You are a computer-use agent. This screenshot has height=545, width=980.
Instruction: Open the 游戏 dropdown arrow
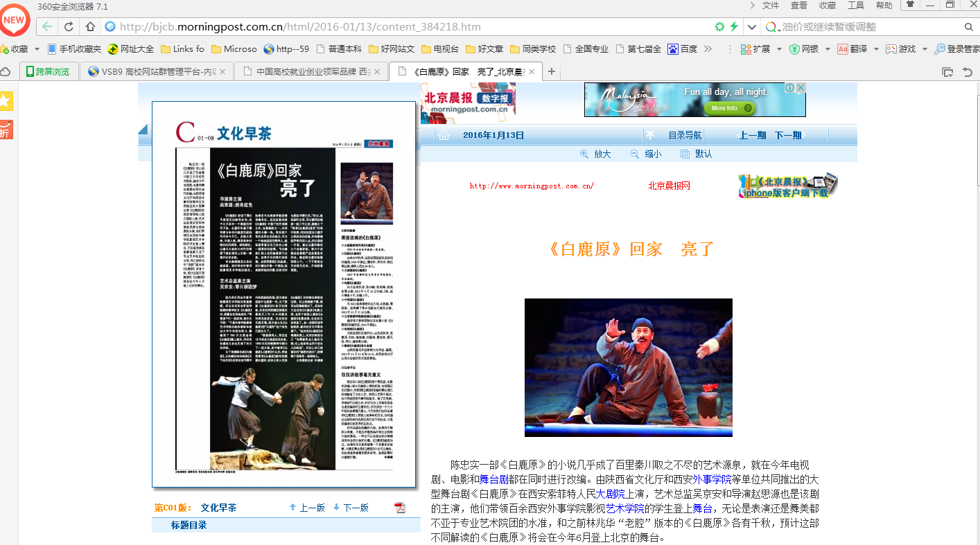(925, 49)
